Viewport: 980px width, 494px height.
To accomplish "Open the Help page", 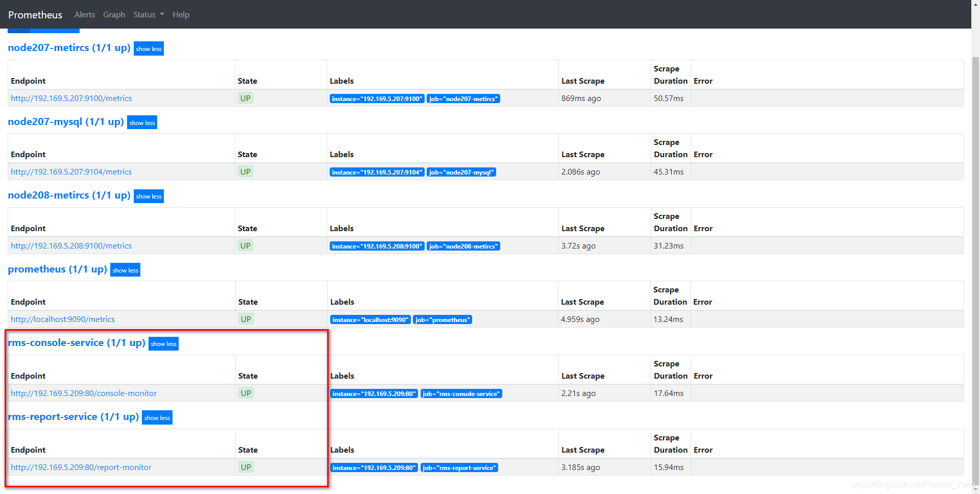I will (181, 15).
